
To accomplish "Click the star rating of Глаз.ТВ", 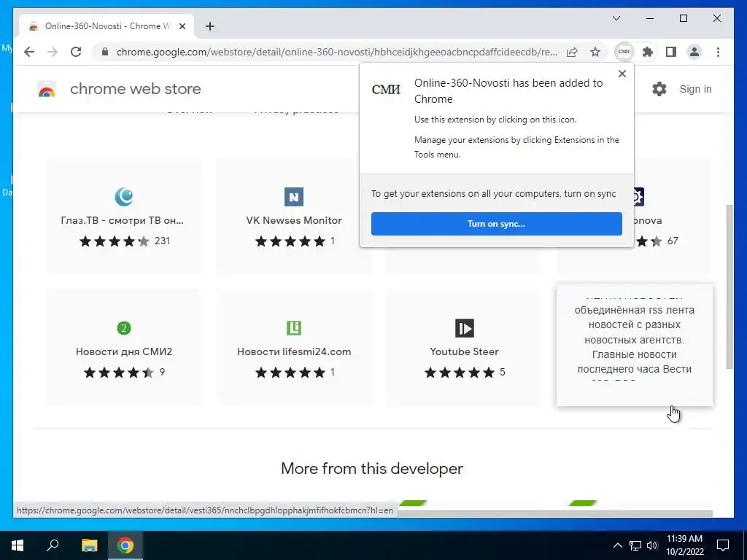I will (115, 241).
